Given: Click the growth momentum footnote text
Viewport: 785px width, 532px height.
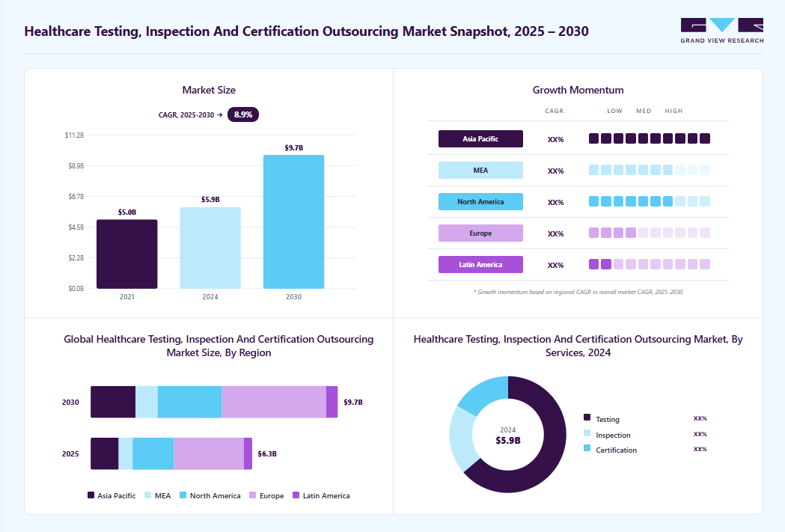Looking at the screenshot, I should 578,292.
